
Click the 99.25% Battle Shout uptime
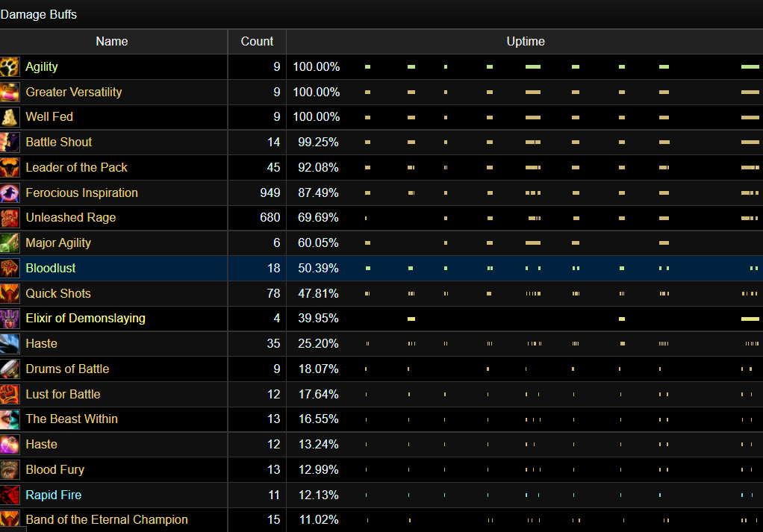318,142
